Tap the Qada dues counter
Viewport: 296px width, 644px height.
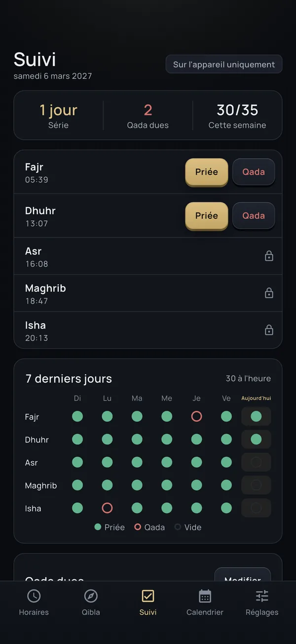pyautogui.click(x=148, y=116)
